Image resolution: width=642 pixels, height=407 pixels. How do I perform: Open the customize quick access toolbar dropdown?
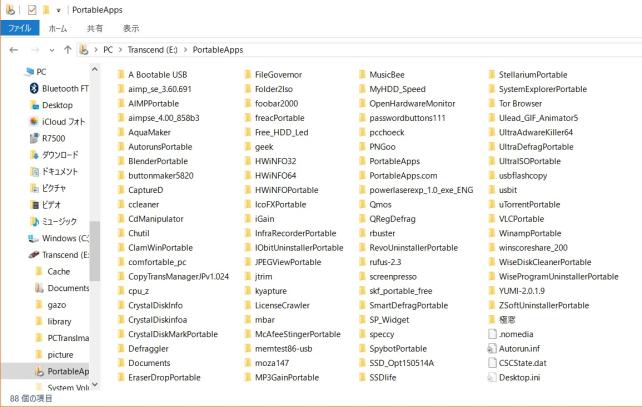coord(59,10)
